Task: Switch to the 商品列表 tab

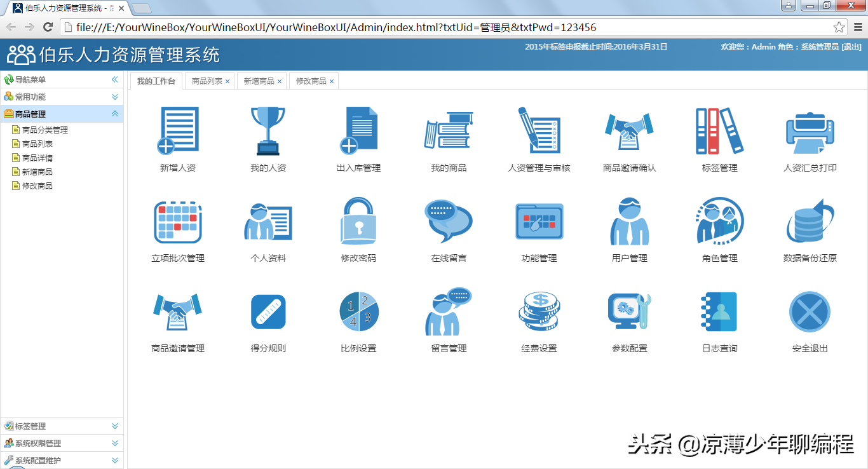Action: pos(207,81)
